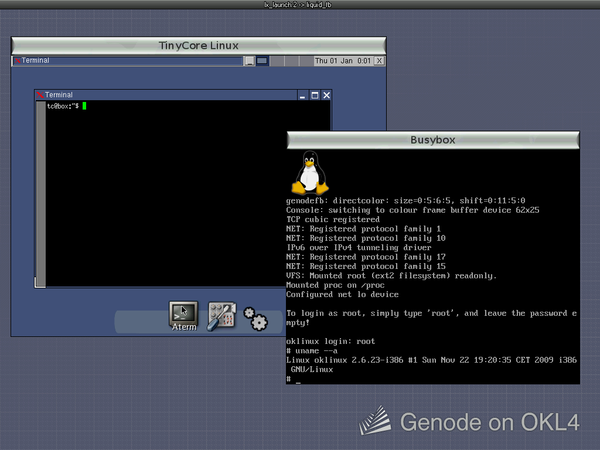Click the green cursor in Terminal
Image resolution: width=600 pixels, height=450 pixels.
tap(84, 106)
